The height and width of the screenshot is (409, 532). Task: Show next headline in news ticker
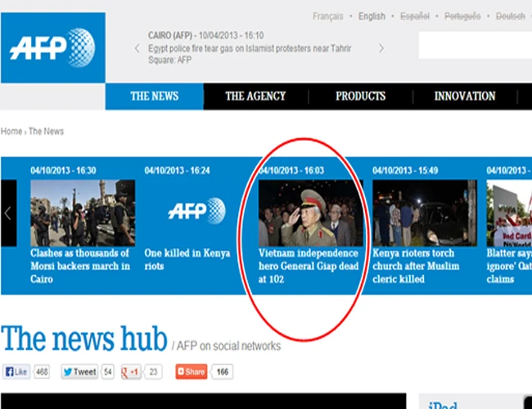coord(381,48)
